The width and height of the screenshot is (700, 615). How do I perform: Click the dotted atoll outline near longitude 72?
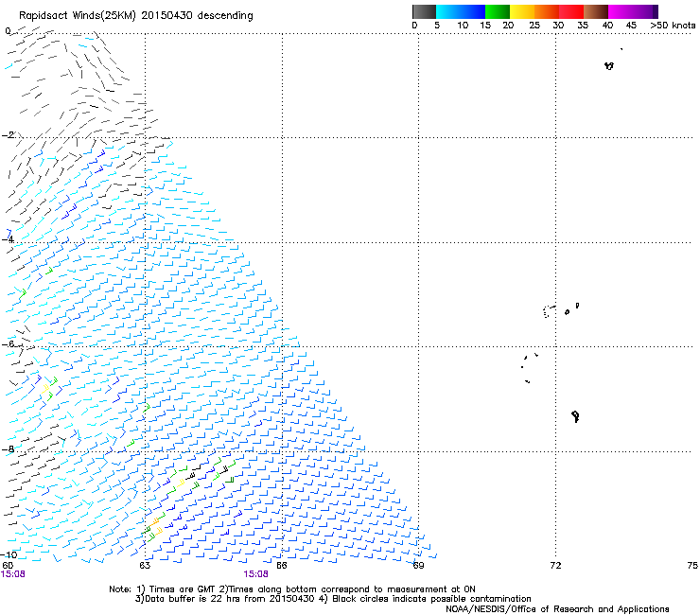point(549,311)
